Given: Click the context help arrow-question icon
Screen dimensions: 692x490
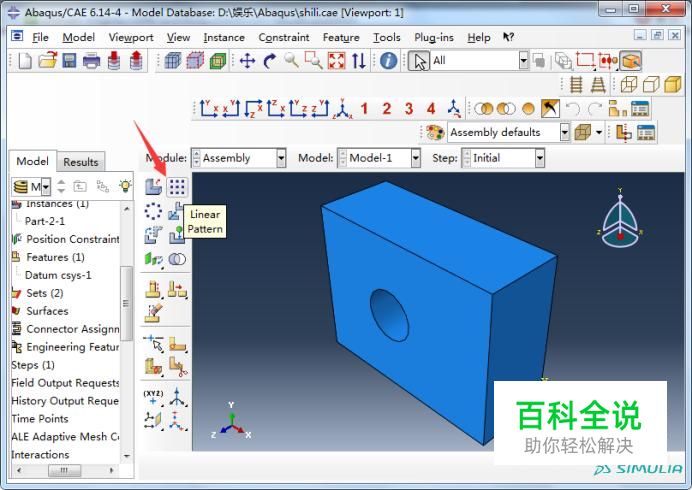Looking at the screenshot, I should pos(508,37).
